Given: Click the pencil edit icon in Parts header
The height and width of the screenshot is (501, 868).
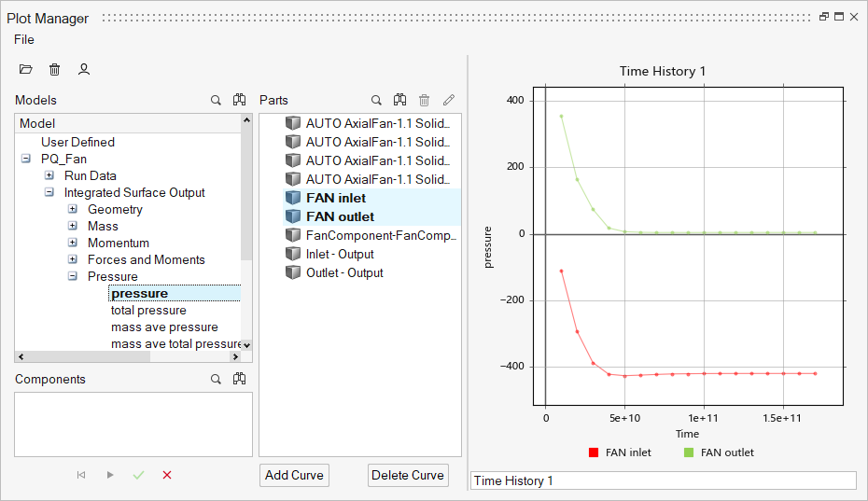Looking at the screenshot, I should coord(449,100).
